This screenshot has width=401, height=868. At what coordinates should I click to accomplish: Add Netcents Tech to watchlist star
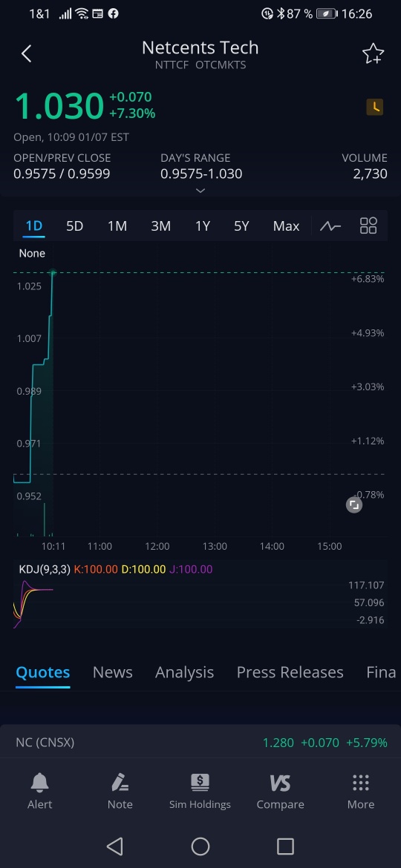[x=373, y=53]
